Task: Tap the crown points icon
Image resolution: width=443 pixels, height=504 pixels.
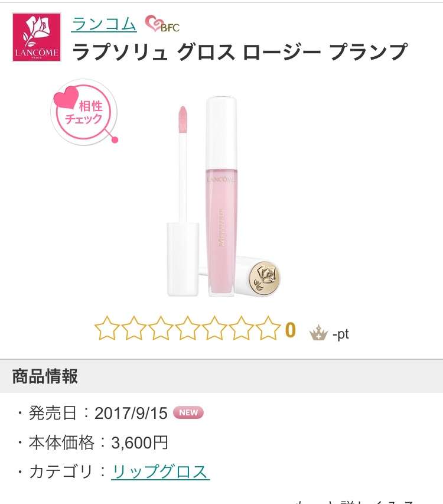Action: (x=318, y=333)
